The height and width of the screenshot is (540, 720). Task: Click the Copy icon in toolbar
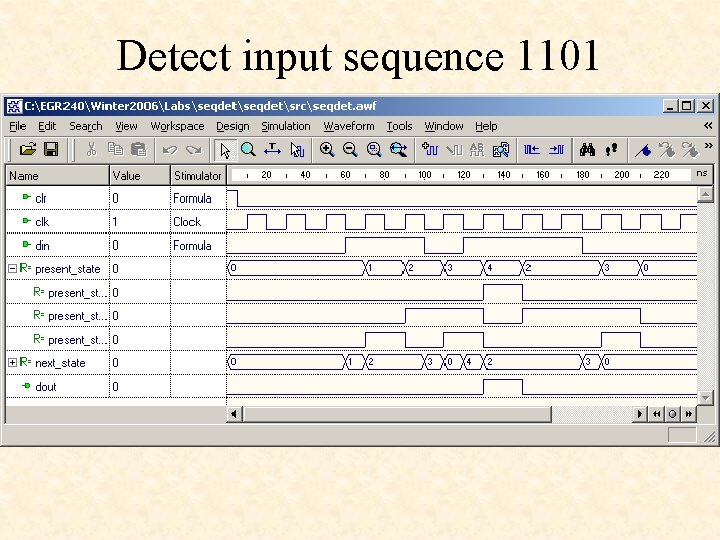pos(115,149)
